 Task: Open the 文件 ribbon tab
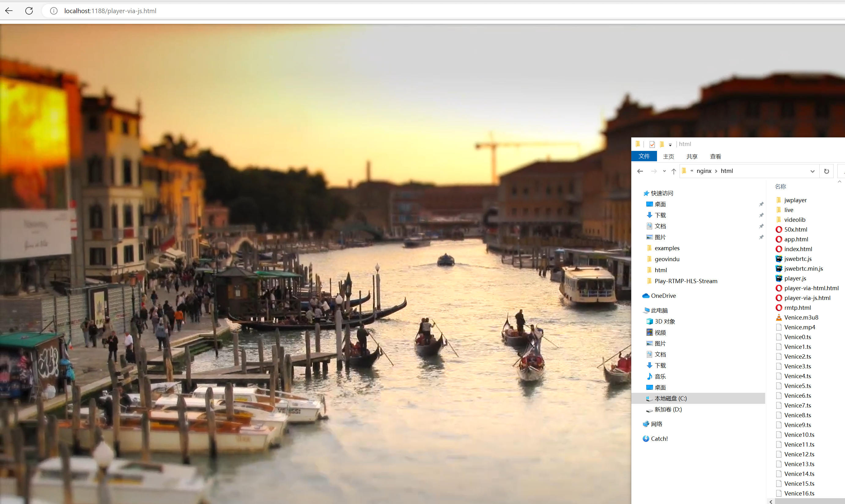644,156
